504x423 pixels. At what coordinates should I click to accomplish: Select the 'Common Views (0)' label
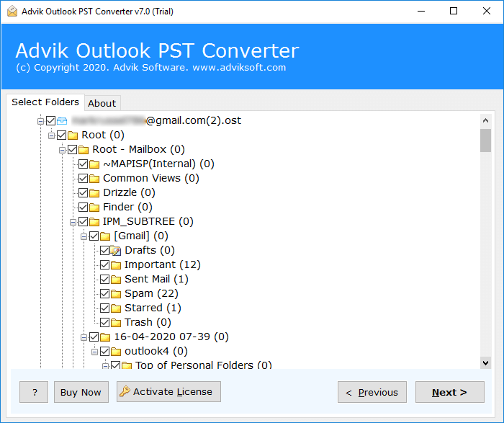point(151,178)
